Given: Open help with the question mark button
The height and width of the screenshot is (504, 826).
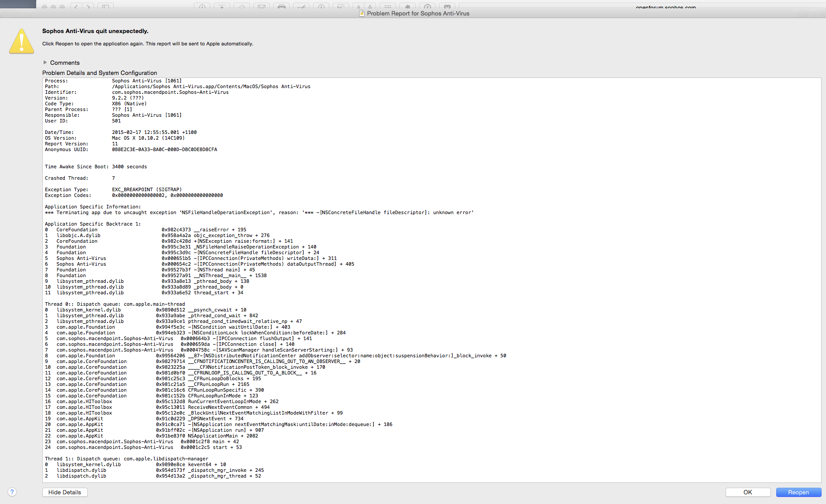Looking at the screenshot, I should 12,492.
